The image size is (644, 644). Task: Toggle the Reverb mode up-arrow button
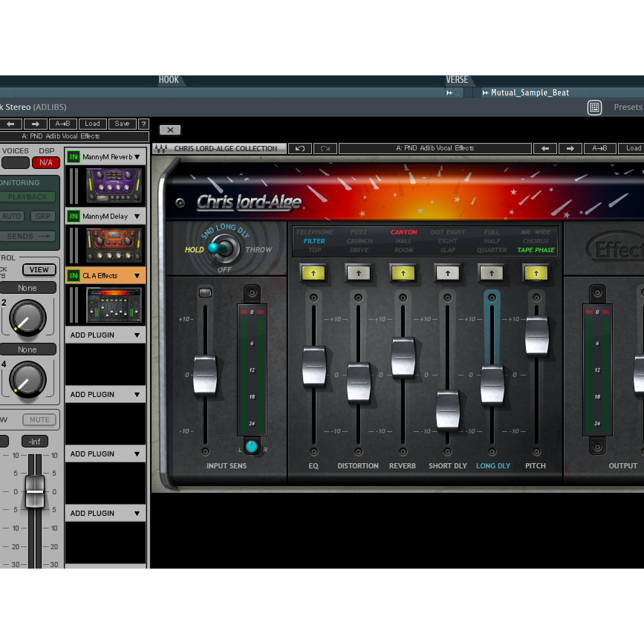403,273
